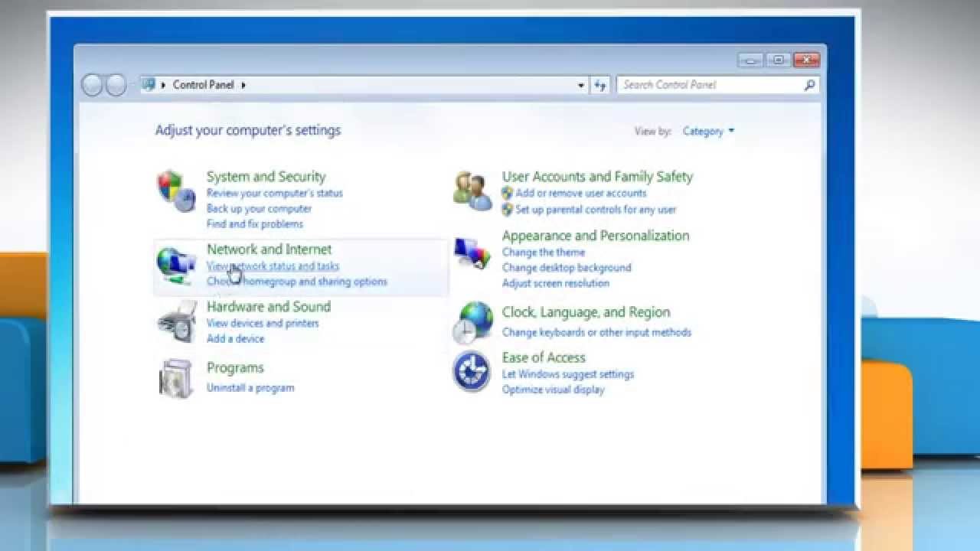Viewport: 980px width, 551px height.
Task: Click View devices and printers
Action: click(263, 323)
